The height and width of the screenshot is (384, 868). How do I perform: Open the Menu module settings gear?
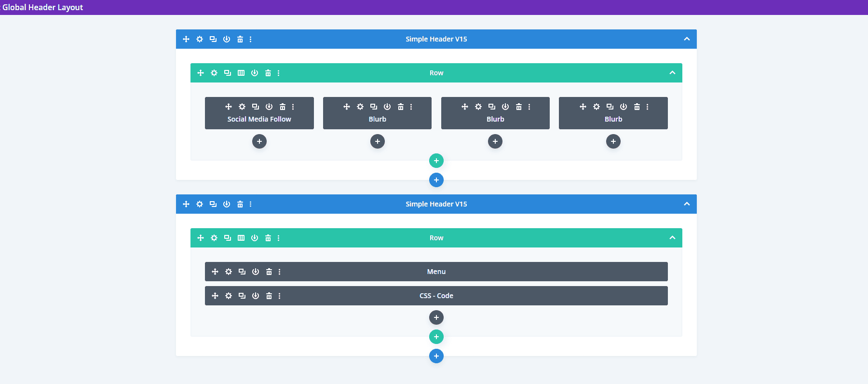coord(229,272)
